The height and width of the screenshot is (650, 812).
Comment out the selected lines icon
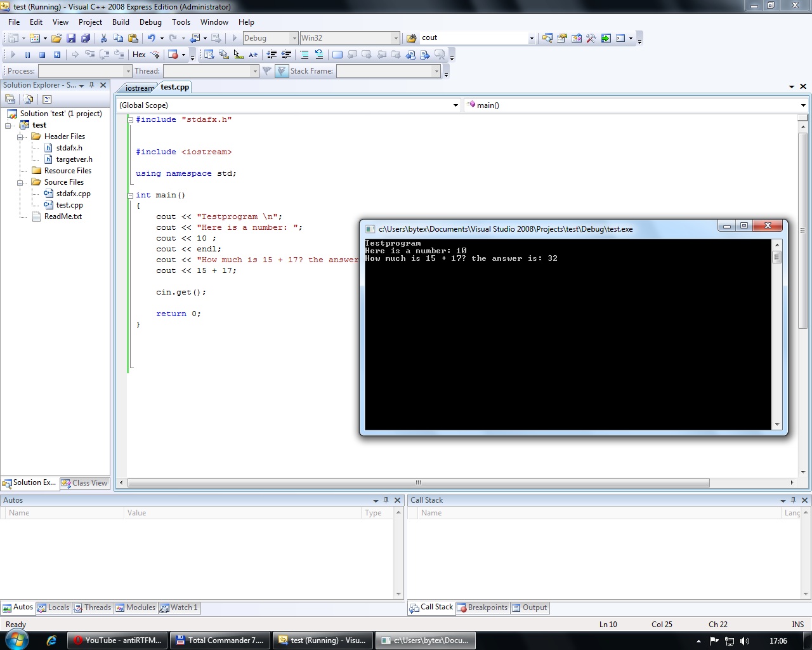304,55
